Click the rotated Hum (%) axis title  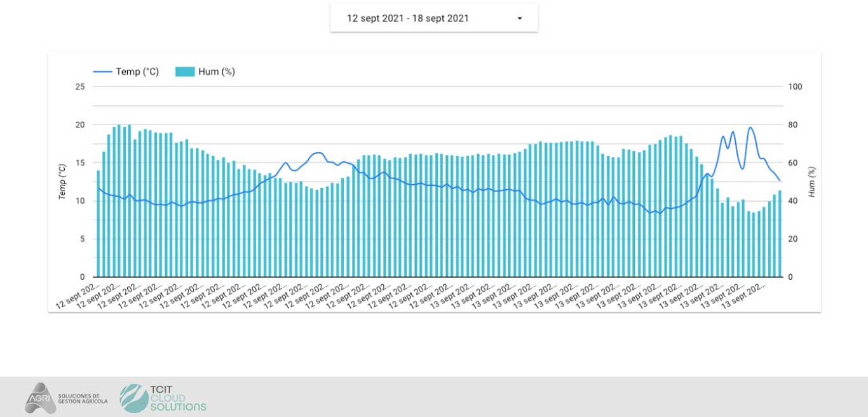coord(812,182)
